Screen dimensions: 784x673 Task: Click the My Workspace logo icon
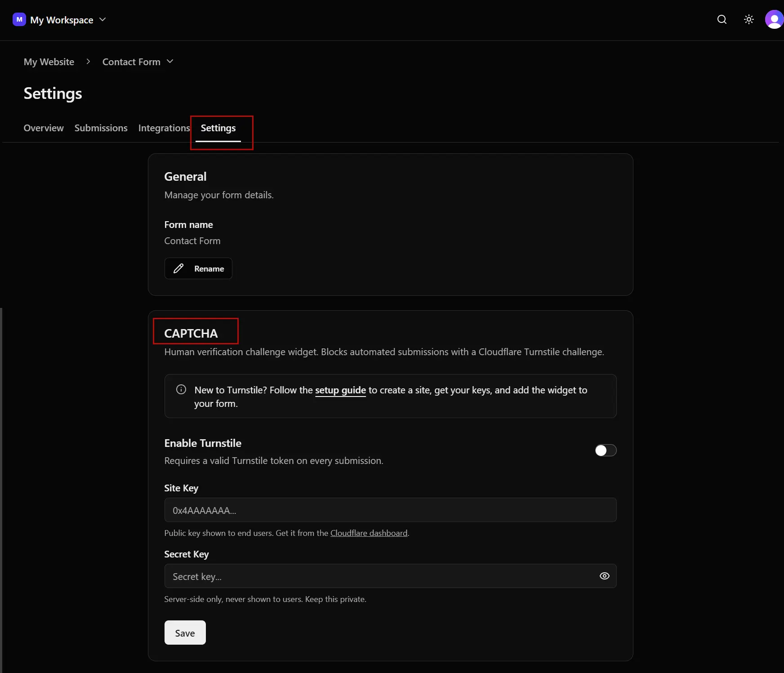(x=19, y=19)
